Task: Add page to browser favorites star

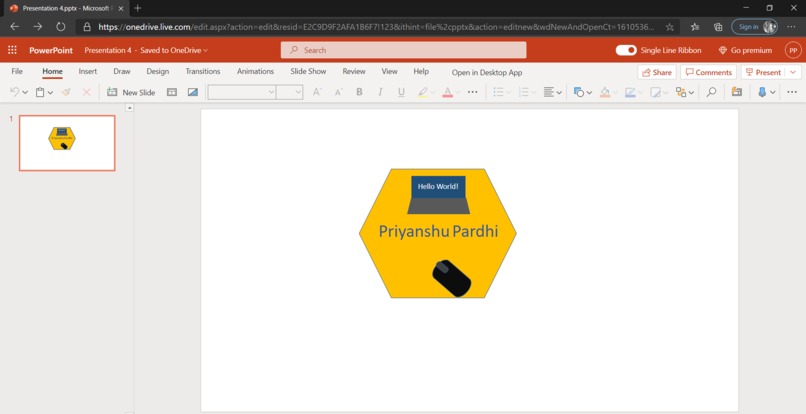Action: coord(669,27)
